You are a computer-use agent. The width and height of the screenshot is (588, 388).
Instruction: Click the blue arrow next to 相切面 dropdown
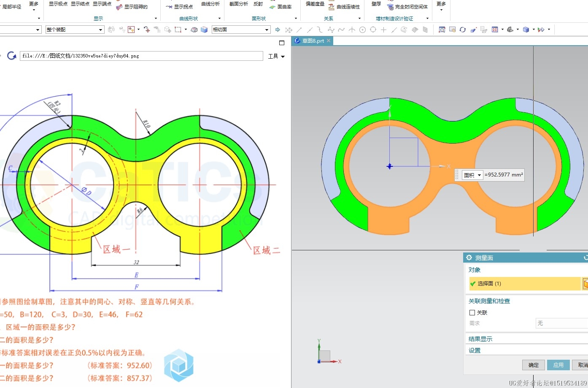click(278, 30)
